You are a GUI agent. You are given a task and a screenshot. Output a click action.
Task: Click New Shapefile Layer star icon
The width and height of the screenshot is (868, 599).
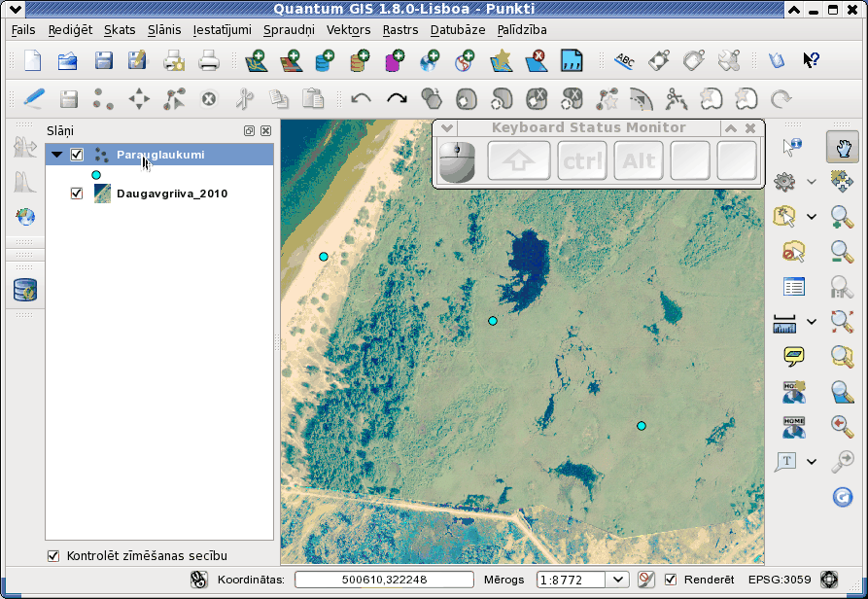[x=501, y=60]
